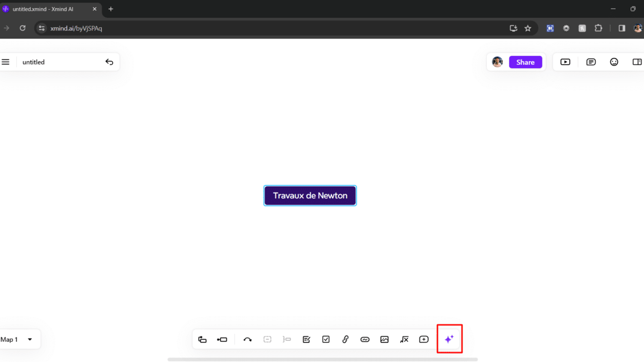Open the browser extensions menu
The width and height of the screenshot is (644, 362).
[598, 28]
